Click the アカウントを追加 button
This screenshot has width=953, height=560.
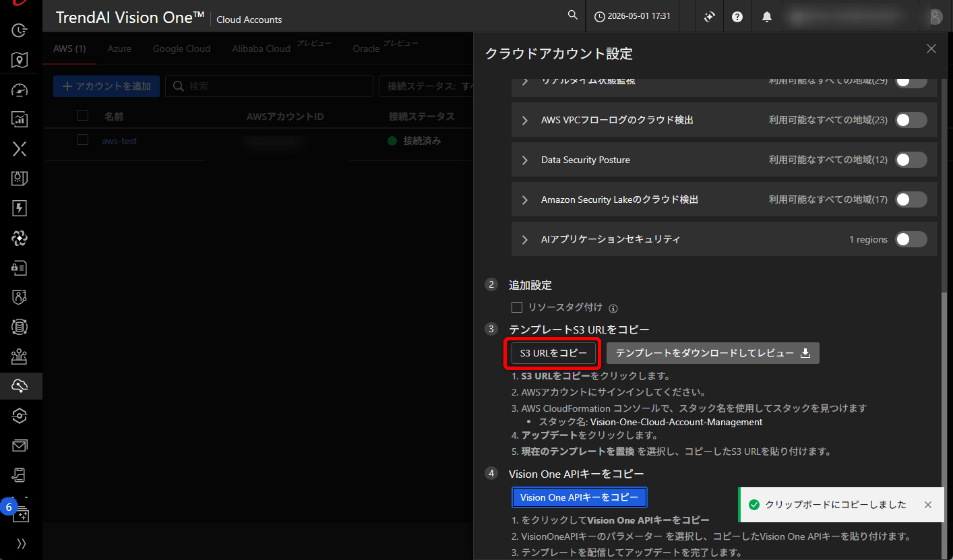click(106, 86)
